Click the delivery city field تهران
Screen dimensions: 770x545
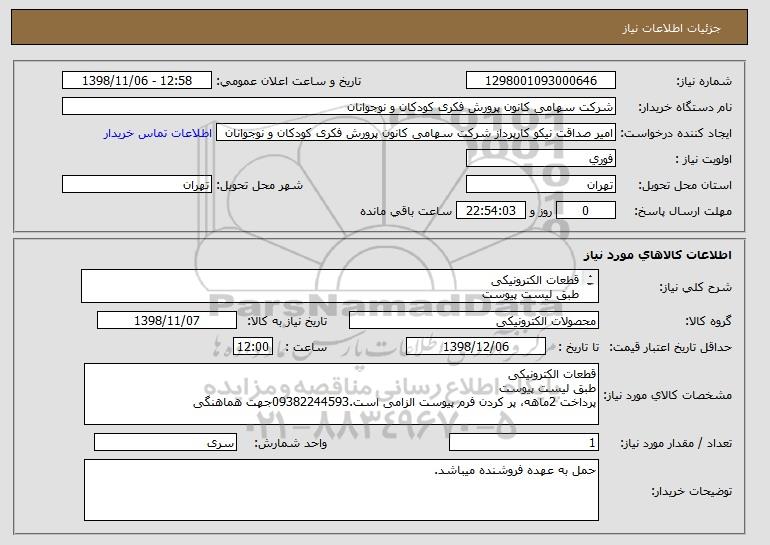[137, 185]
